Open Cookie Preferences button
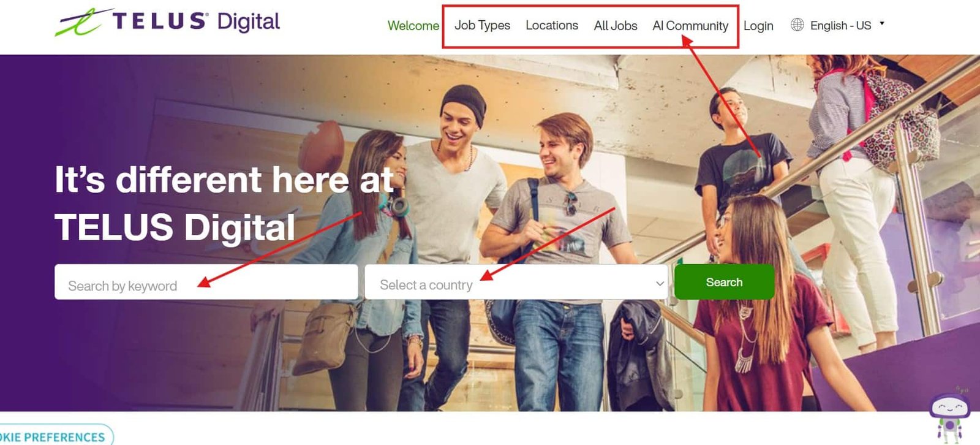 [x=55, y=435]
